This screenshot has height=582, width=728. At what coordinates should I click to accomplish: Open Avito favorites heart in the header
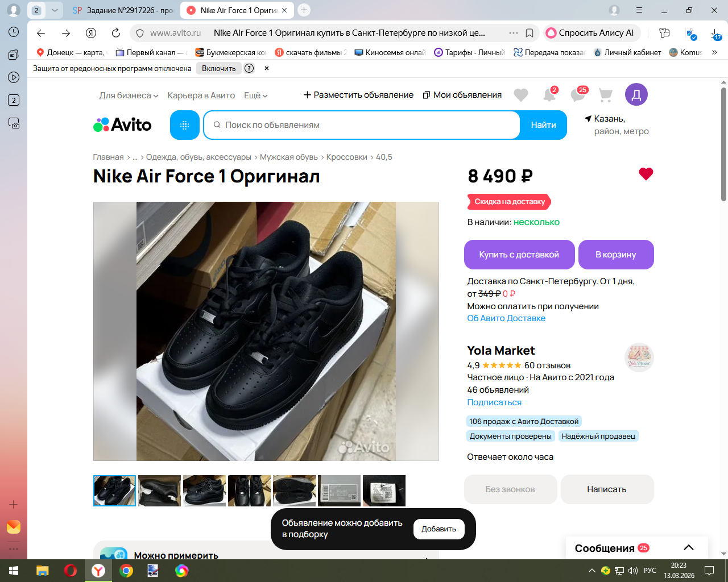pos(521,95)
